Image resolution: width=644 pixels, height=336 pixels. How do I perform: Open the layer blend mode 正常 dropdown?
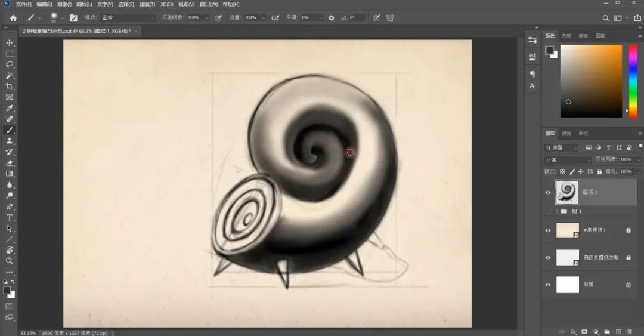[568, 160]
